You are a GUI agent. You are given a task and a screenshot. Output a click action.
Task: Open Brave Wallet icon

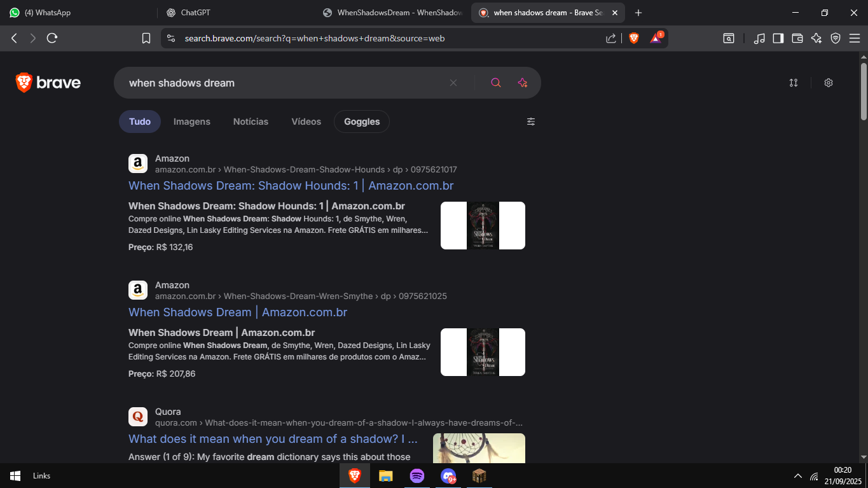(797, 38)
